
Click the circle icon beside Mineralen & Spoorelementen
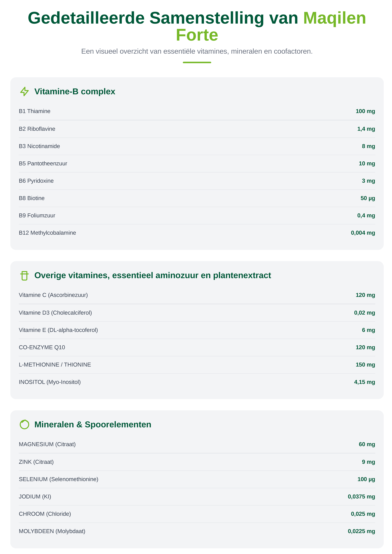(x=24, y=425)
